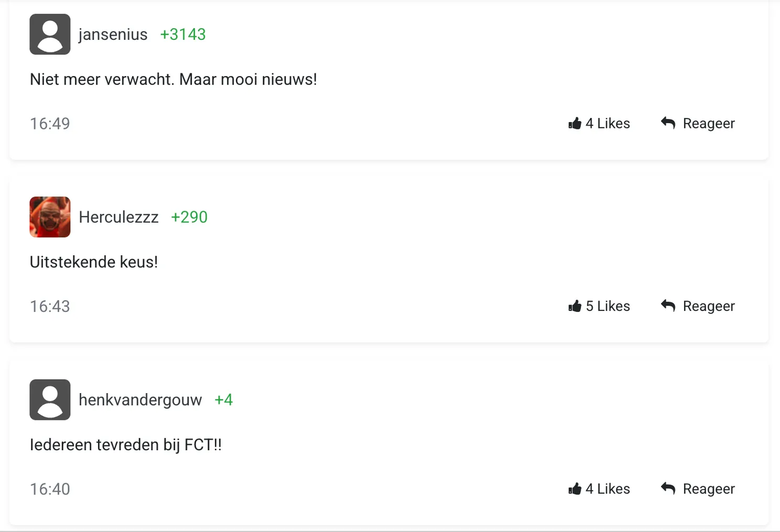Screen dimensions: 780x532
Task: Open henkvandergouw username link
Action: [140, 400]
